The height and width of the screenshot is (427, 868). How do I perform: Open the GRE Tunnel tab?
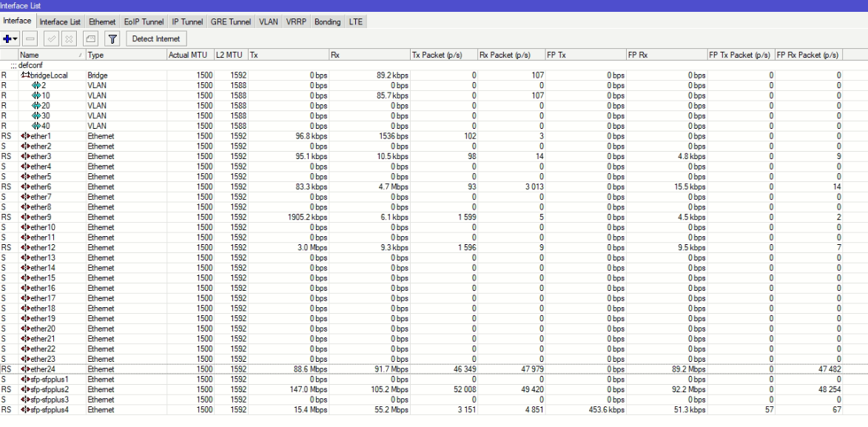pyautogui.click(x=231, y=21)
